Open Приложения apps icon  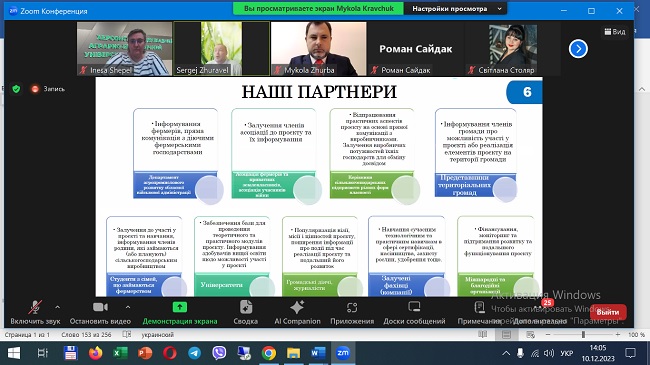point(352,307)
